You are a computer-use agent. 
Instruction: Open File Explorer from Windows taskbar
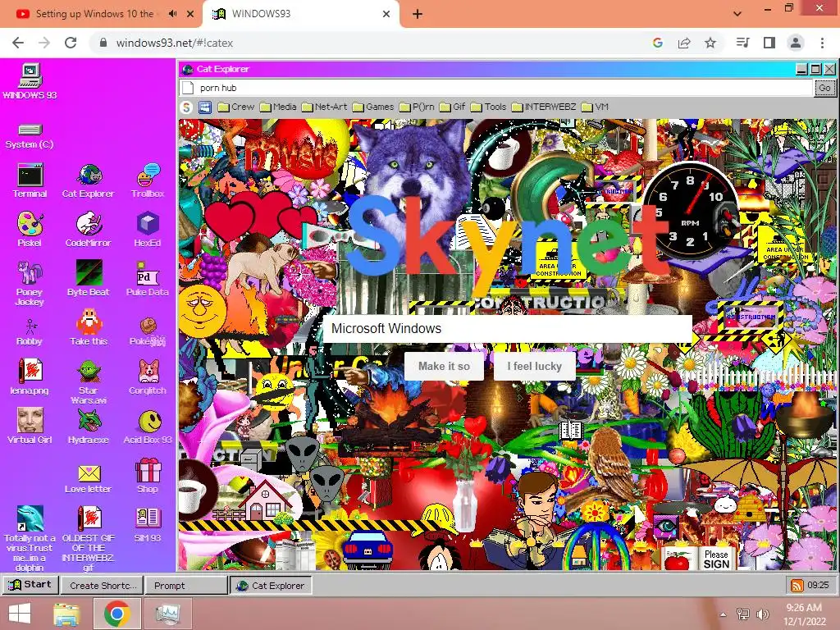(x=66, y=614)
